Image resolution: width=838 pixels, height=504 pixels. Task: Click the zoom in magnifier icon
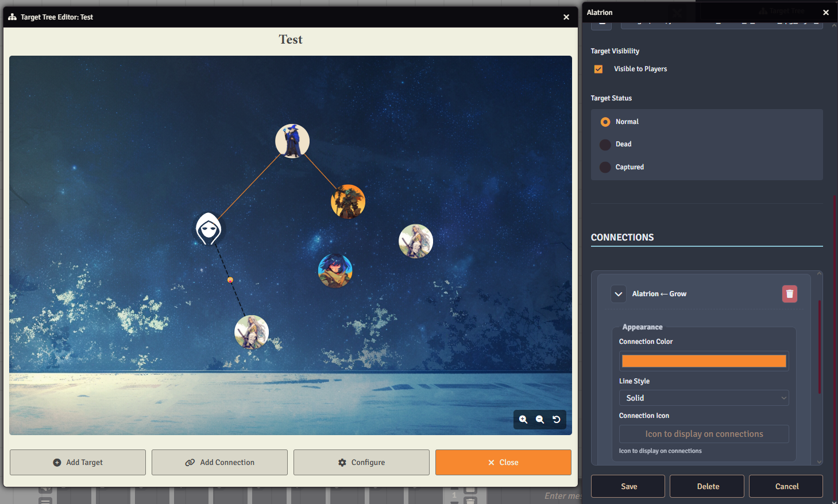(x=523, y=420)
